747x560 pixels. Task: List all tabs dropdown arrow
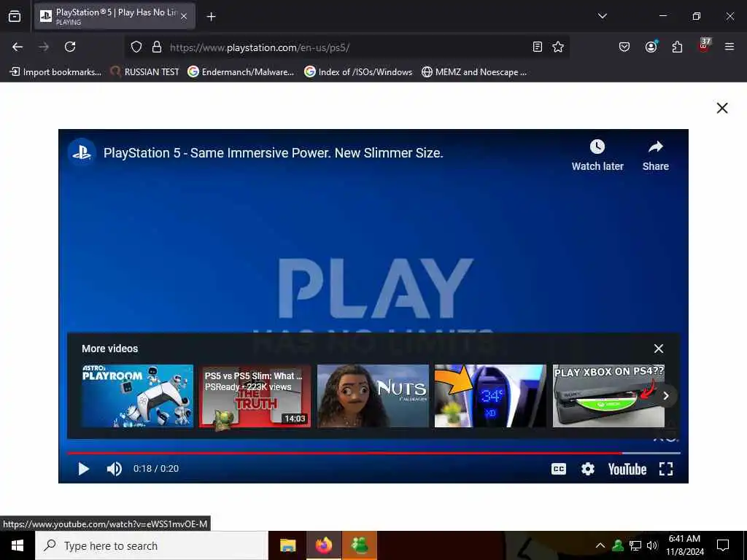pos(602,16)
